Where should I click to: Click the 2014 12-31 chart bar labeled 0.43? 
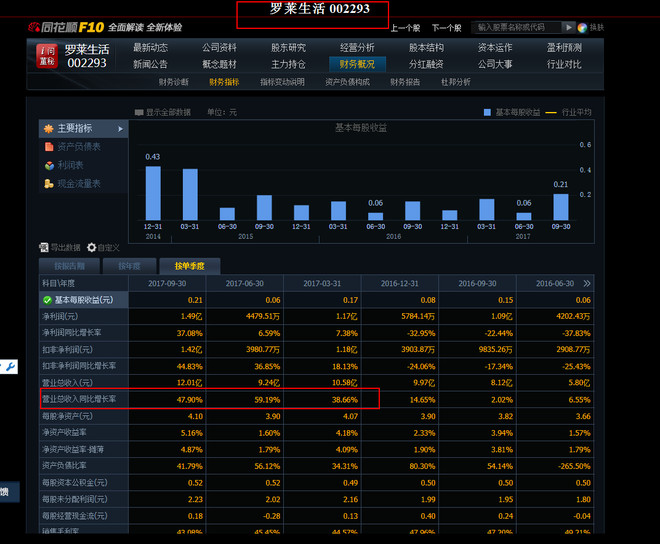pos(153,193)
